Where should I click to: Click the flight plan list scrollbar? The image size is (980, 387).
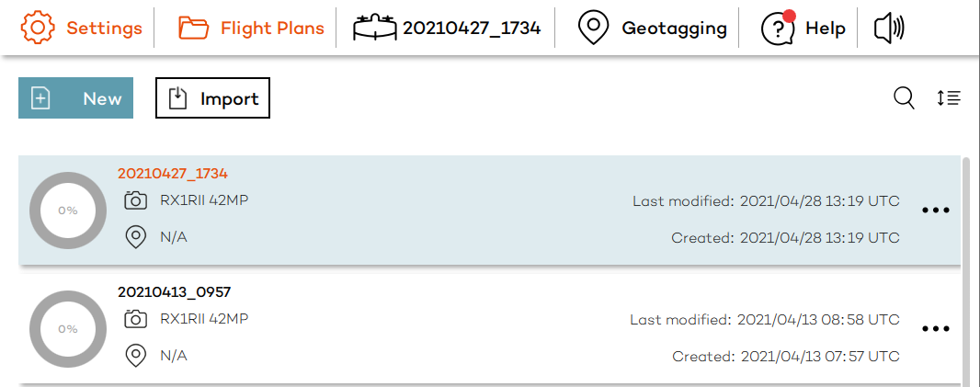coord(966,267)
